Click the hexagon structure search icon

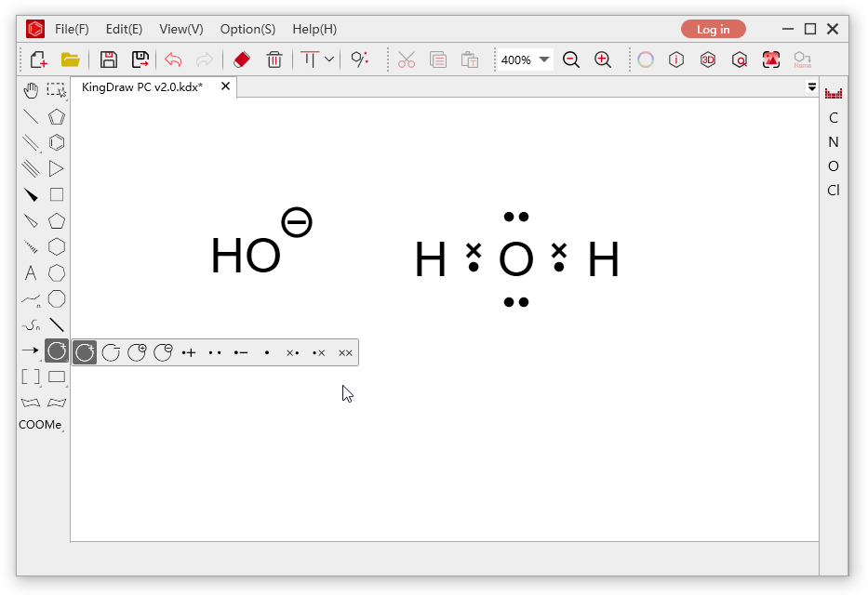point(740,59)
